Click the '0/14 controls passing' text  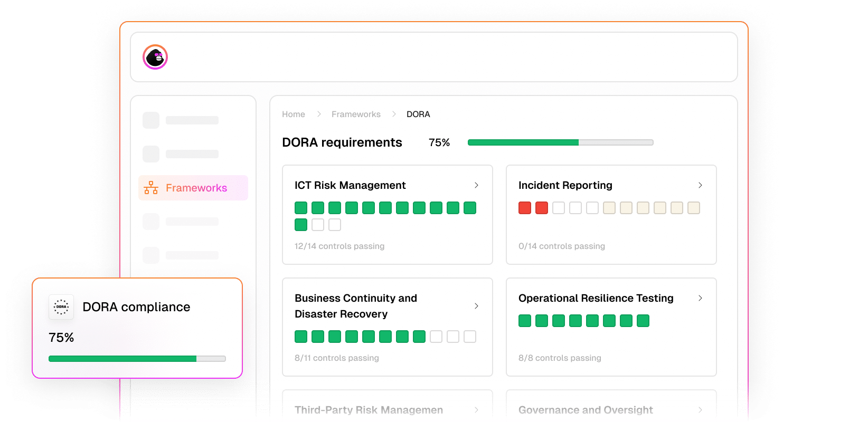point(562,246)
